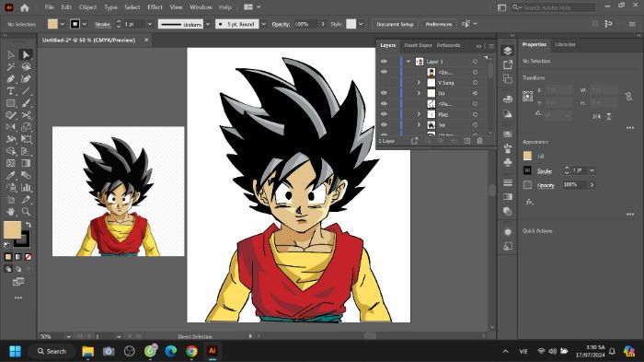Open the File menu
This screenshot has width=644, height=362.
click(x=50, y=7)
